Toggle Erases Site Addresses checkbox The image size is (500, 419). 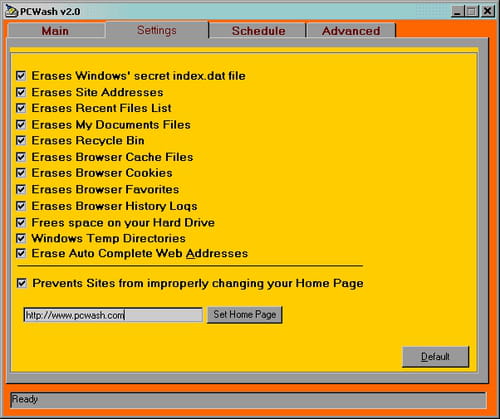[21, 92]
